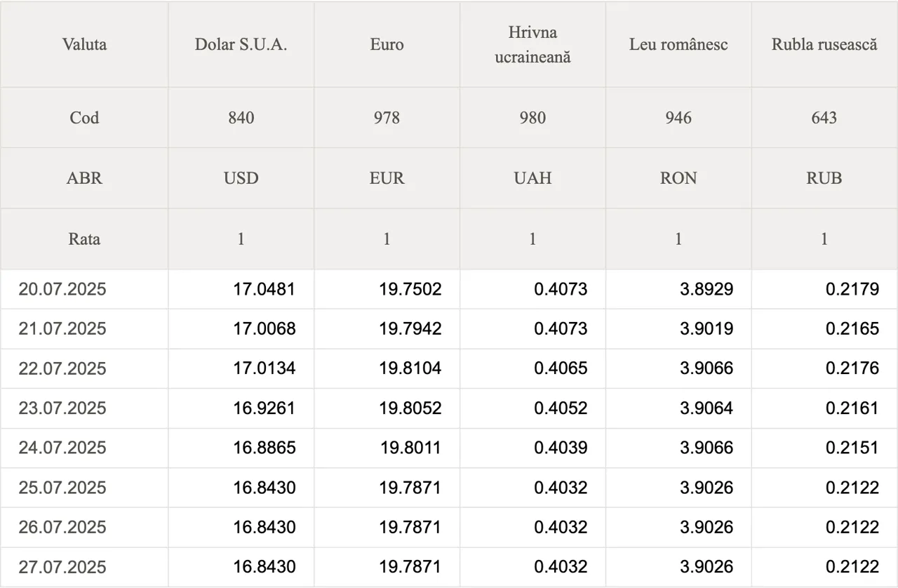Click currency code 643 cell
Screen dimensions: 898x588
point(824,118)
